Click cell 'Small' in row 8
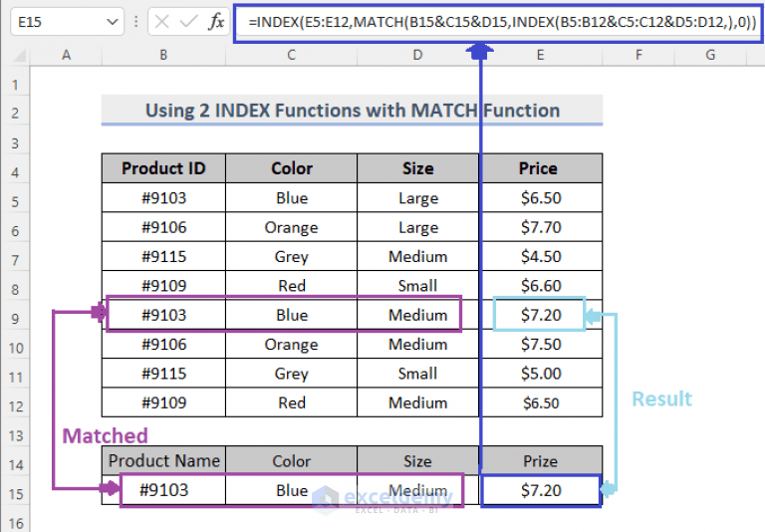Image resolution: width=765 pixels, height=532 pixels. [417, 286]
